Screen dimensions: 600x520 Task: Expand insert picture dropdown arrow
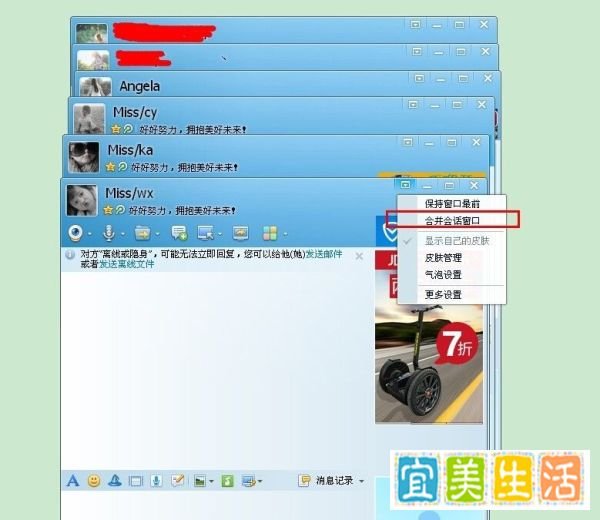211,481
